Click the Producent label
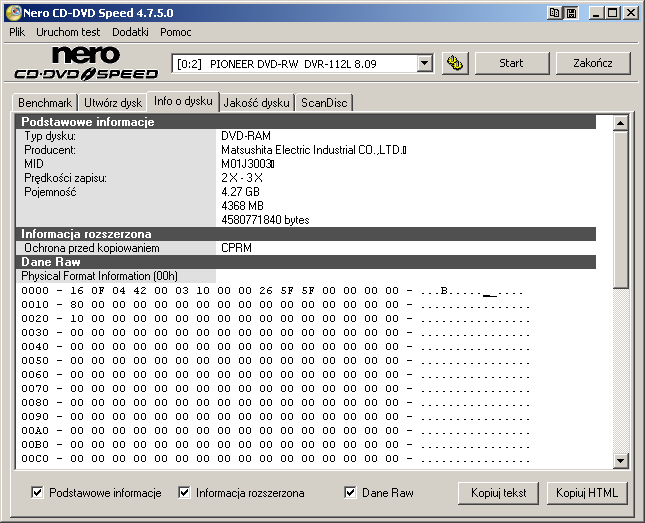The height and width of the screenshot is (523, 645). (50, 150)
